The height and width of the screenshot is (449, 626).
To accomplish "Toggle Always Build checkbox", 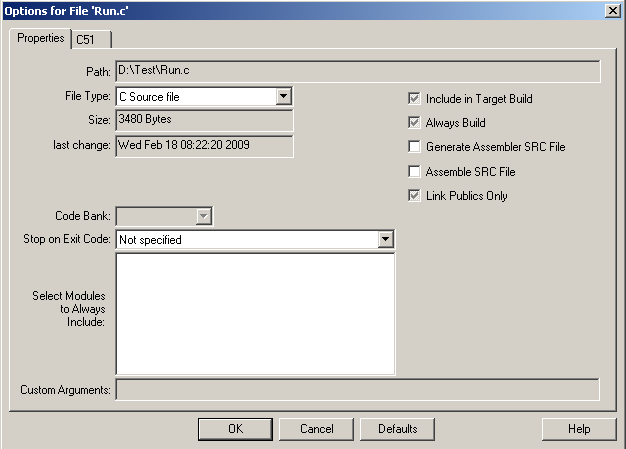I will [414, 123].
